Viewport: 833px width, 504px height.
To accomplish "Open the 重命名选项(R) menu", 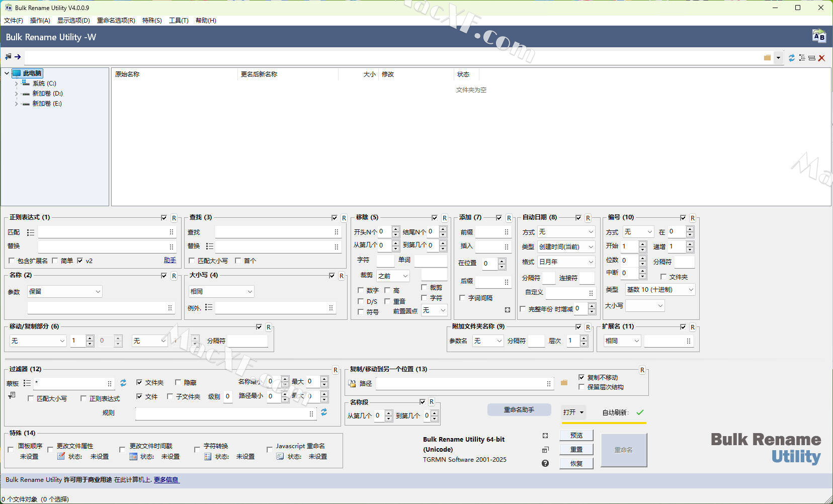I will pos(116,21).
